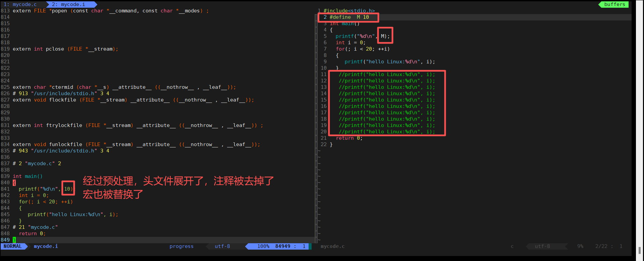Click flockfile declaration on line 827
644x261 pixels.
(133, 100)
